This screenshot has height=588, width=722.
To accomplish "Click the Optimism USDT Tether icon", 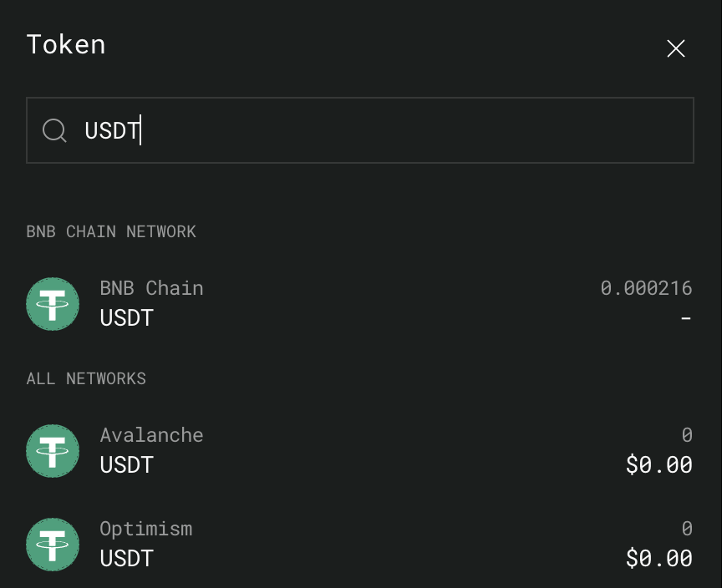I will point(53,545).
